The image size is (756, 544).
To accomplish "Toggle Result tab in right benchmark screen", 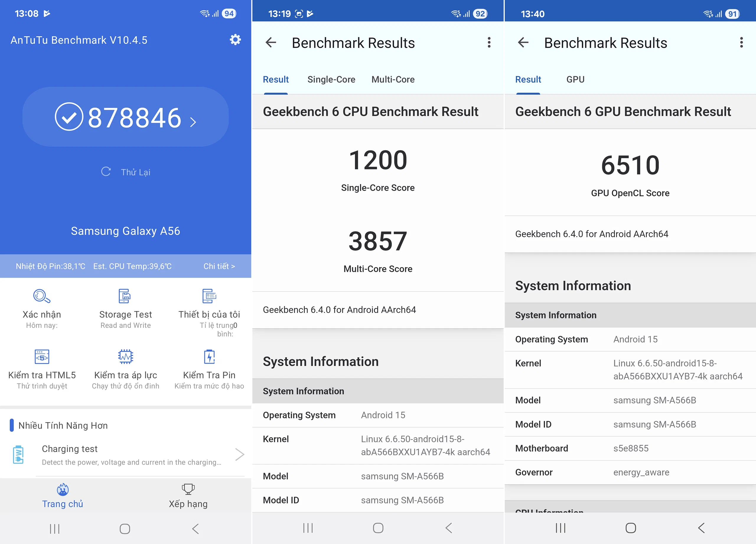I will 528,79.
